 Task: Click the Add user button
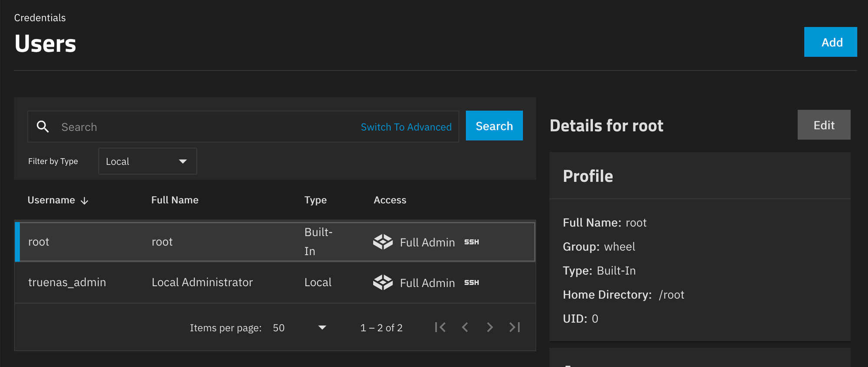(830, 42)
